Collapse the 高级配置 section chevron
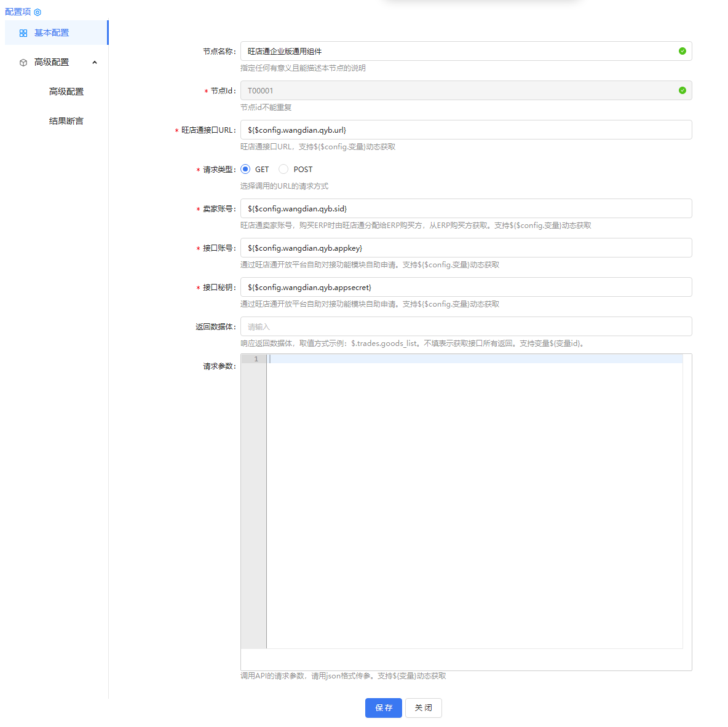Image resolution: width=728 pixels, height=727 pixels. [95, 62]
